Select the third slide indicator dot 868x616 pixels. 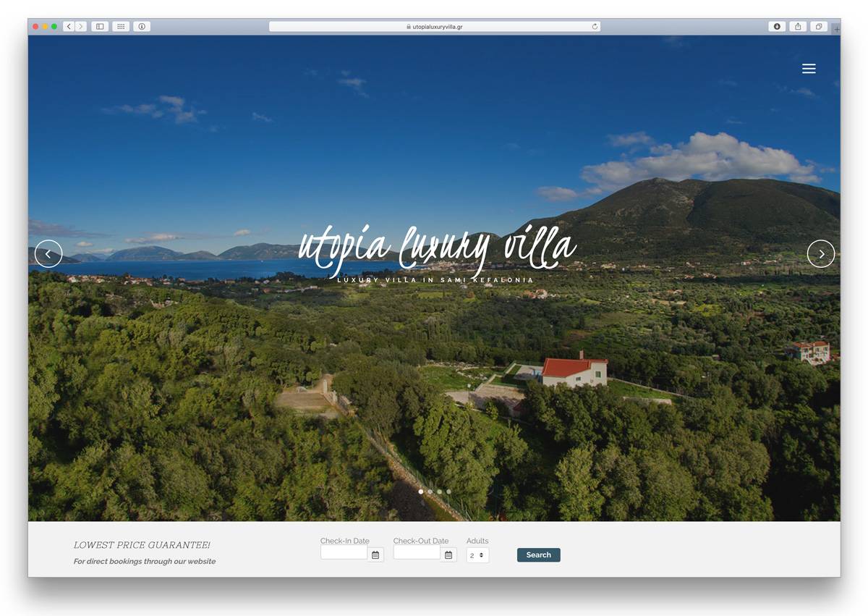[x=439, y=491]
